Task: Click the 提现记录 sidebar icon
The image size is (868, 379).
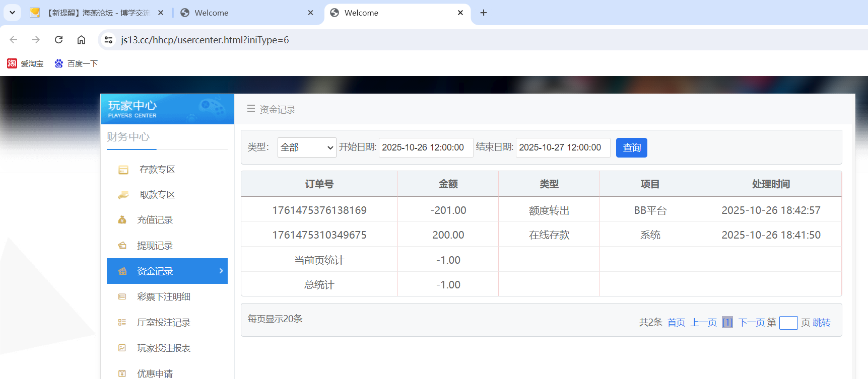Action: coord(122,246)
